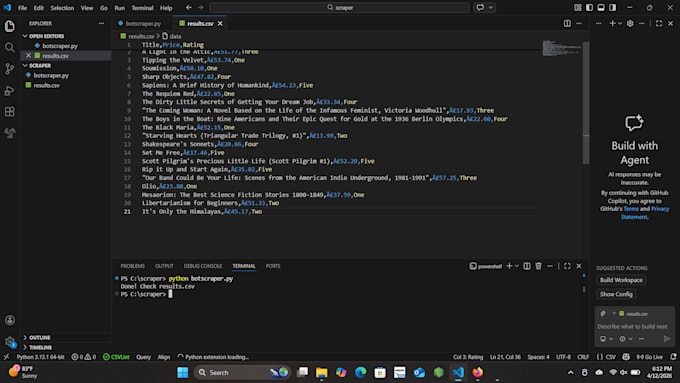This screenshot has height=383, width=680.
Task: Open chat panel settings gear
Action: pyautogui.click(x=630, y=23)
